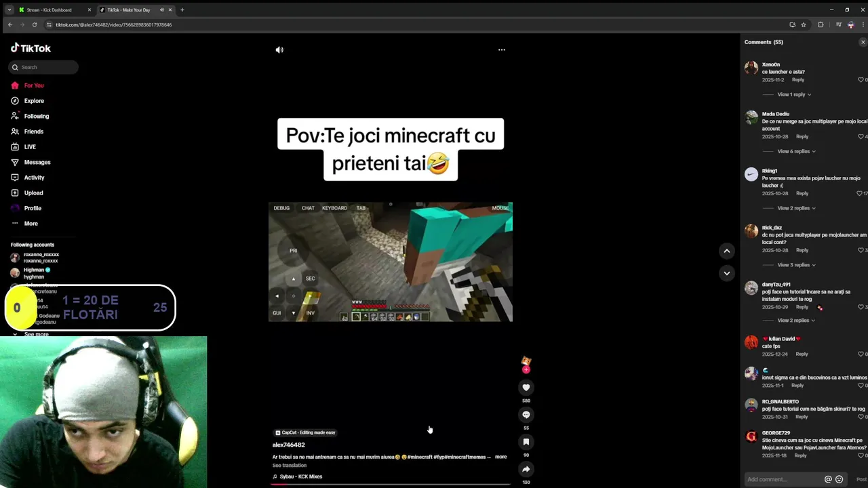Open Rking1's profile avatar

tap(751, 174)
